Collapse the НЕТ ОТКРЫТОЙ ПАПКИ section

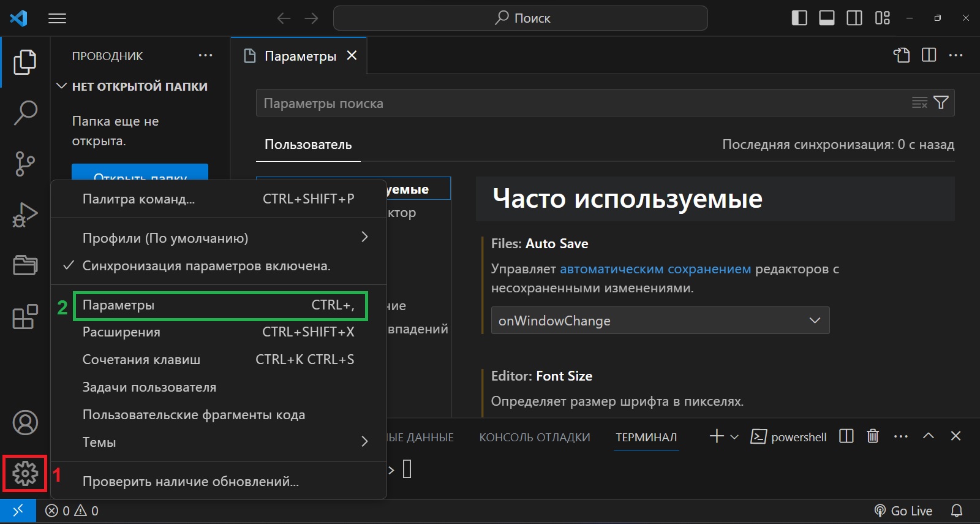pyautogui.click(x=140, y=86)
